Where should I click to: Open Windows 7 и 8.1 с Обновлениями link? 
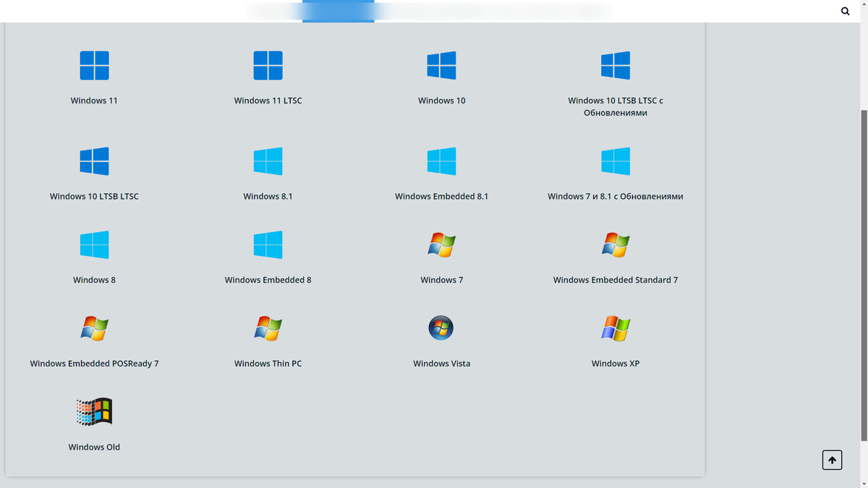pyautogui.click(x=616, y=196)
